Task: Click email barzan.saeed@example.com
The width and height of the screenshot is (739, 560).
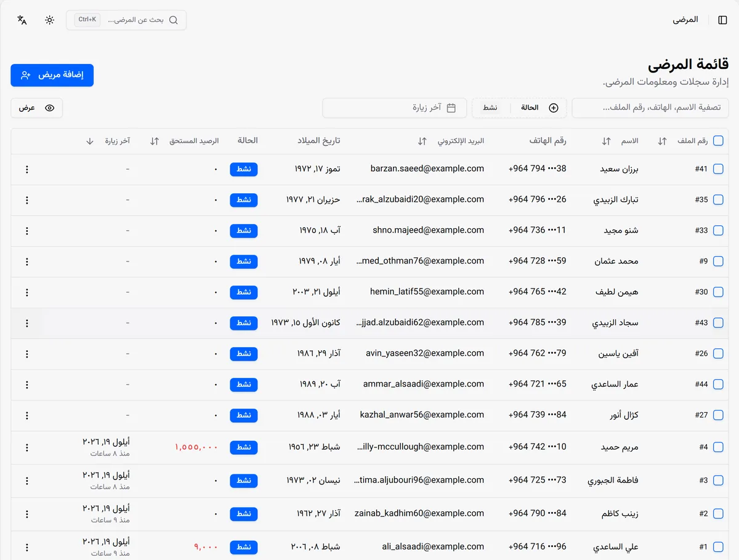Action: coord(427,169)
